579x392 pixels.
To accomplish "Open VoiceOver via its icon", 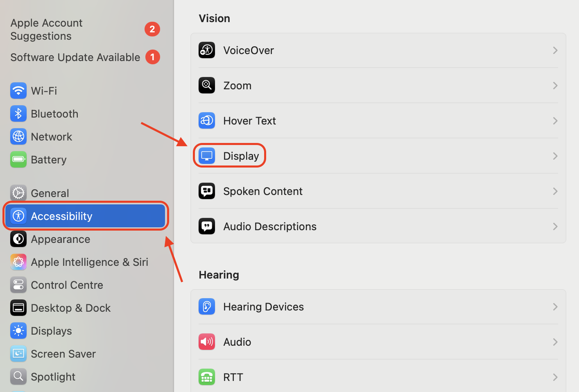I will [x=207, y=50].
